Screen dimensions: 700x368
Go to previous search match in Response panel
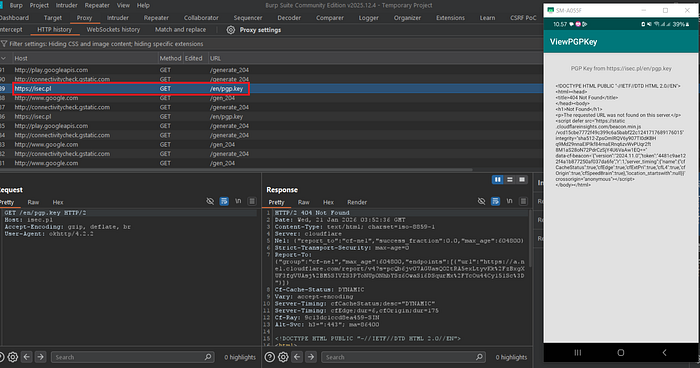pos(297,357)
